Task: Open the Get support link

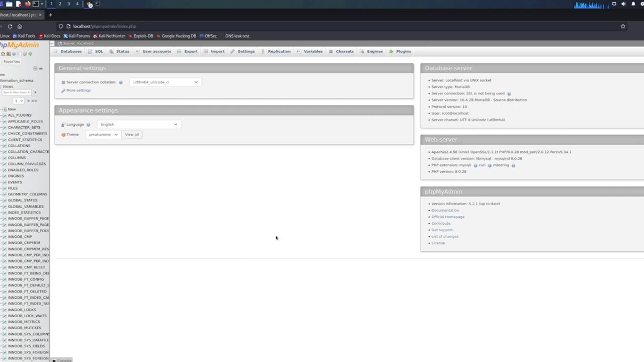Action: tap(442, 230)
